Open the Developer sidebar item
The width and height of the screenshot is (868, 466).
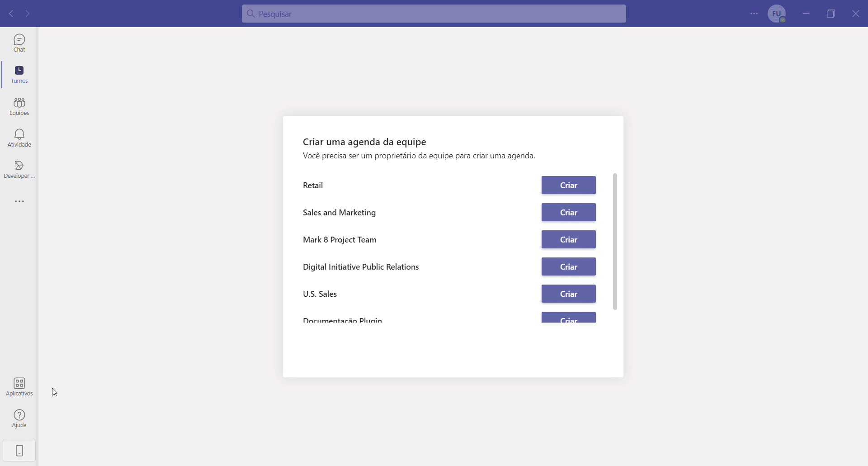19,169
